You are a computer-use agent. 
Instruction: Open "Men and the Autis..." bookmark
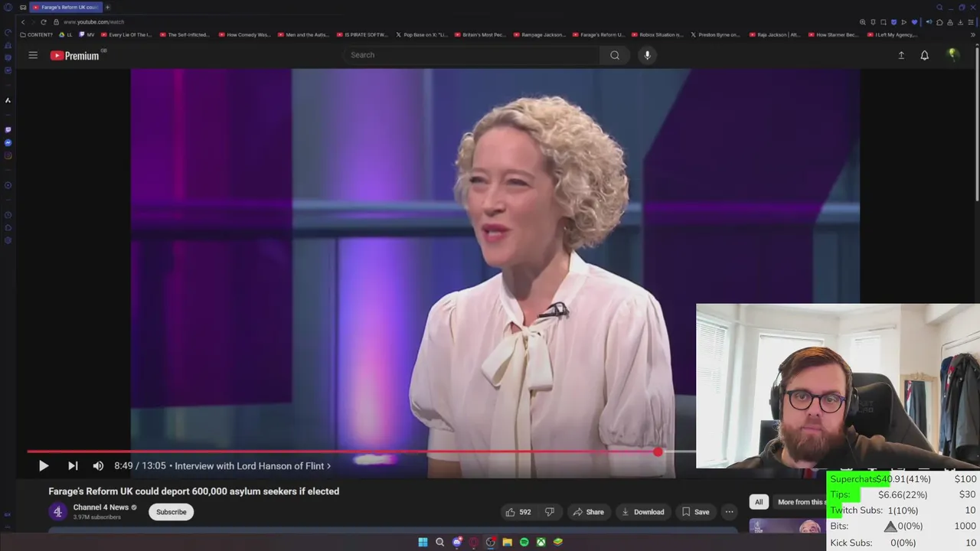point(303,34)
